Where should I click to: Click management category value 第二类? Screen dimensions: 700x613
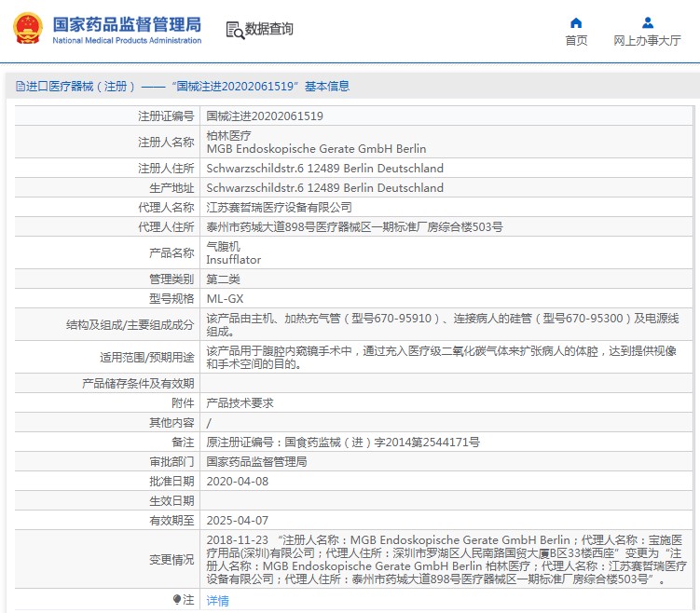click(223, 279)
